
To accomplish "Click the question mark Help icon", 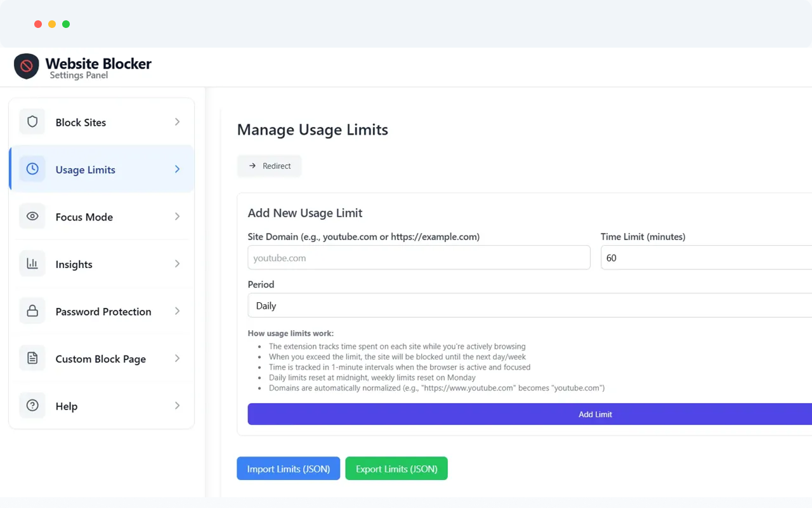I will tap(32, 406).
